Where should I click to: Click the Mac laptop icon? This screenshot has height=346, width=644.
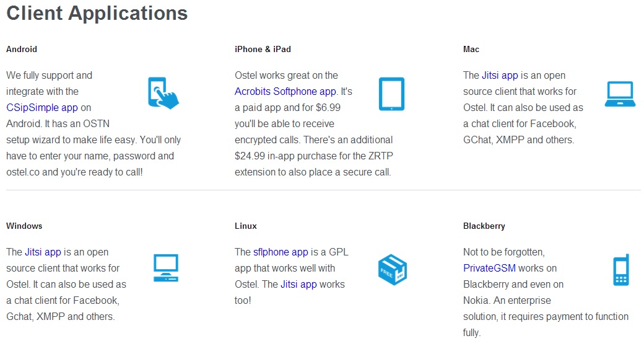click(620, 94)
